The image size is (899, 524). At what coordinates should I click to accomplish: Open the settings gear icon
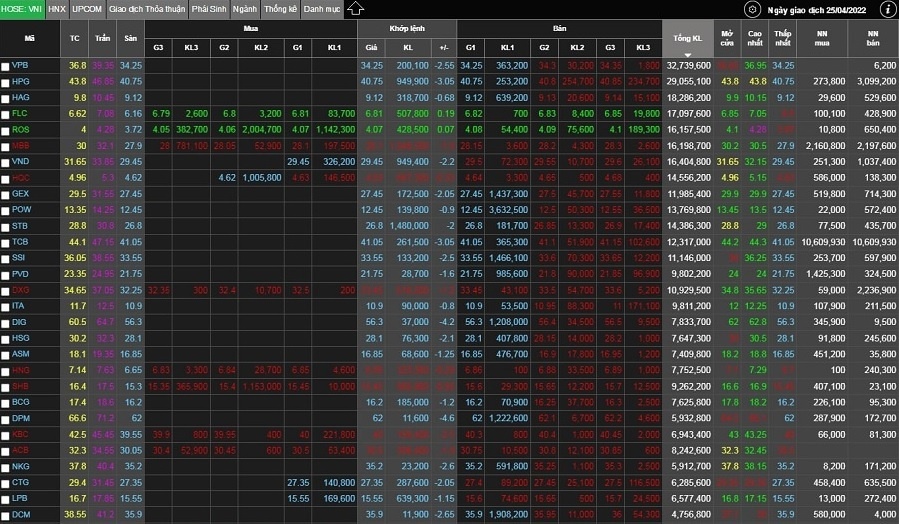pos(753,9)
